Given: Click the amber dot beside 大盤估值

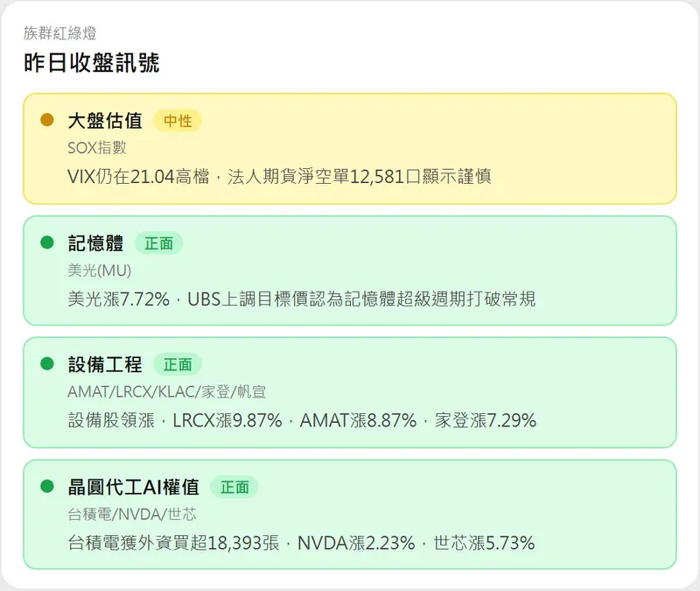Looking at the screenshot, I should [48, 120].
